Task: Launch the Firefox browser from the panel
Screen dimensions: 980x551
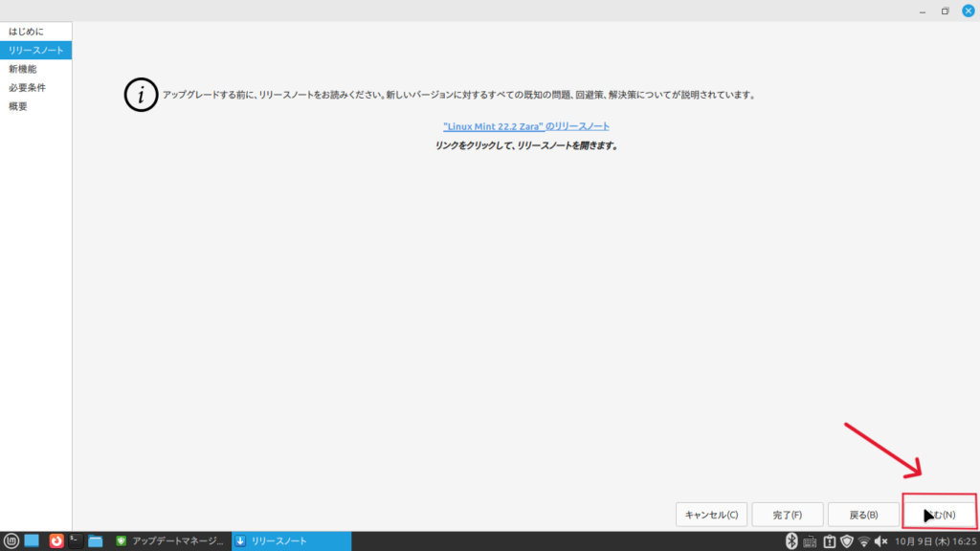Action: [x=56, y=540]
